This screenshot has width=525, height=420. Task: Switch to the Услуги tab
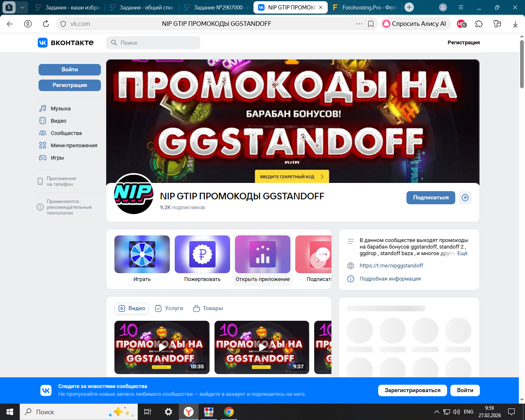tap(169, 308)
